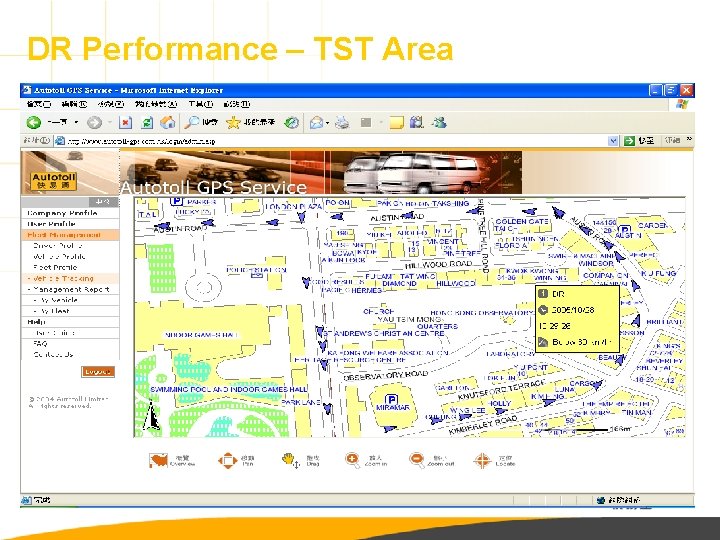Open Company Profile in the sidebar
The height and width of the screenshot is (540, 720).
(x=62, y=213)
